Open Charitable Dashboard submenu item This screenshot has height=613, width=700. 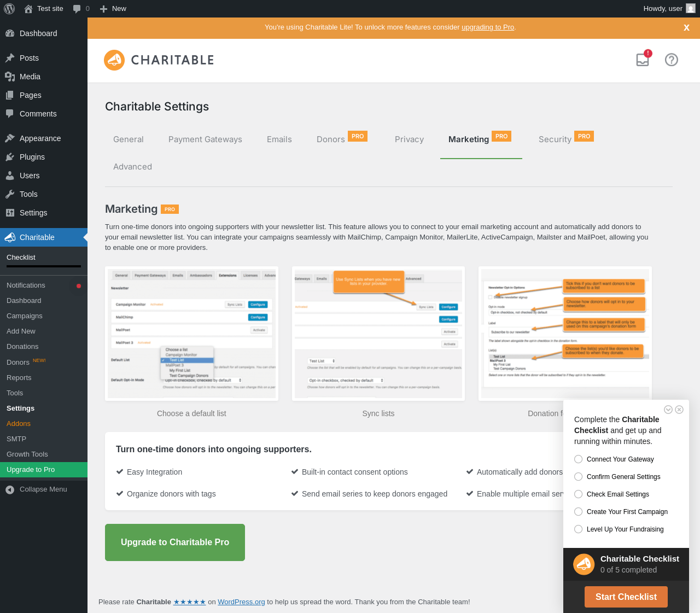[44, 301]
